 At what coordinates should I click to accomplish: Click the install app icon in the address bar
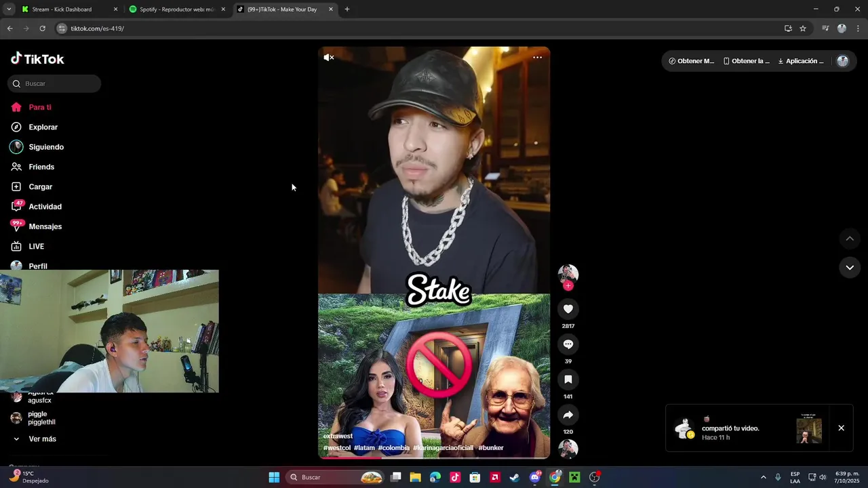[788, 28]
